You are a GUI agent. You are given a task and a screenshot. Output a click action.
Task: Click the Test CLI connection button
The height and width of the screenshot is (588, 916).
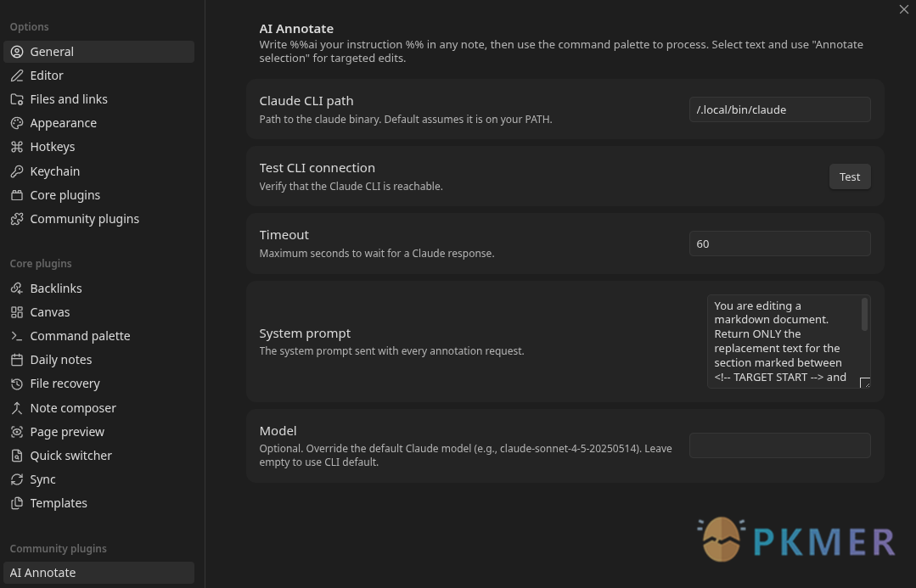[x=850, y=177]
